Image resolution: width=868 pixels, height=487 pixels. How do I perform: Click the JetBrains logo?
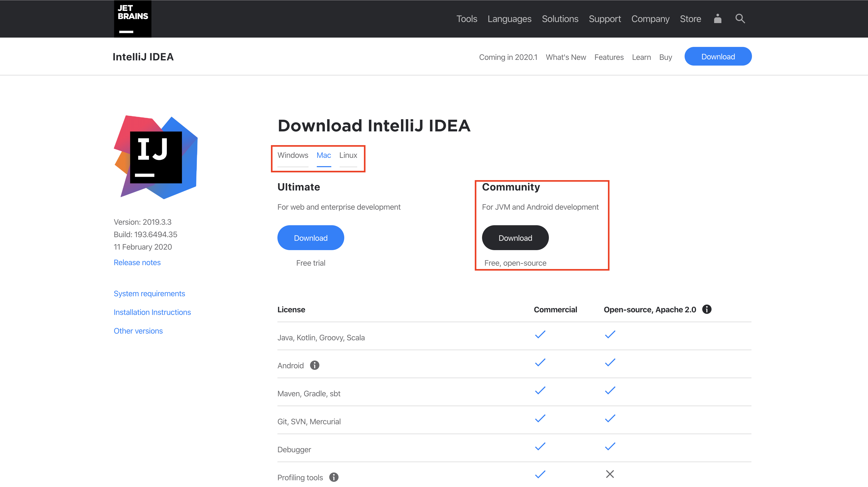tap(132, 19)
